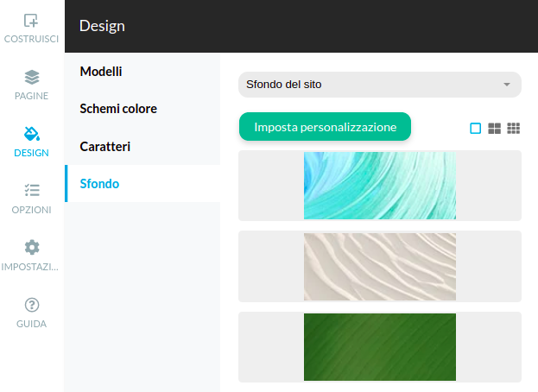The width and height of the screenshot is (538, 392).
Task: Select the Sfondo menu item
Action: [99, 184]
